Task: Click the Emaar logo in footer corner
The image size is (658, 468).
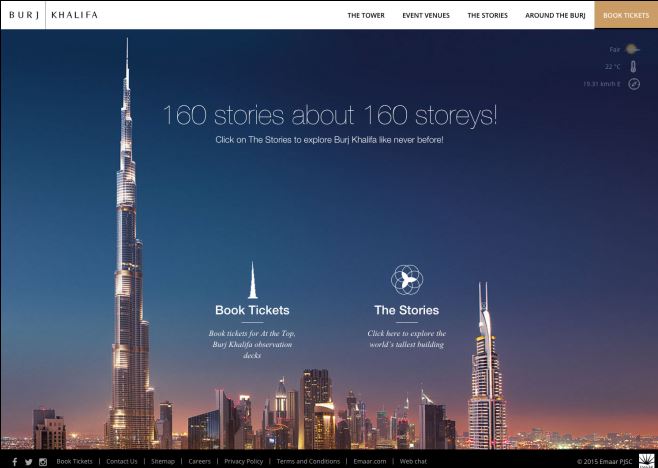Action: (648, 460)
